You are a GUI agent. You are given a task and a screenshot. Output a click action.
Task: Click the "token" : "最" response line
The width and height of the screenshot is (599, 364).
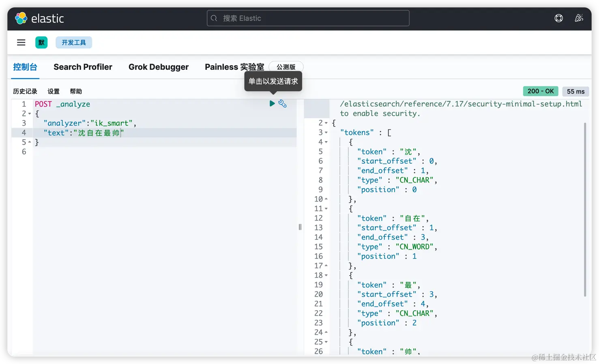pyautogui.click(x=389, y=285)
